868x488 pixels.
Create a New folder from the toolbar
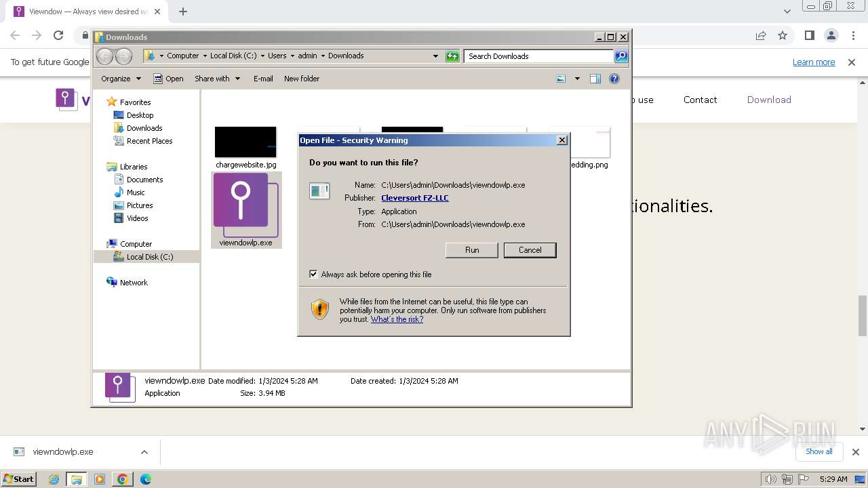click(302, 79)
